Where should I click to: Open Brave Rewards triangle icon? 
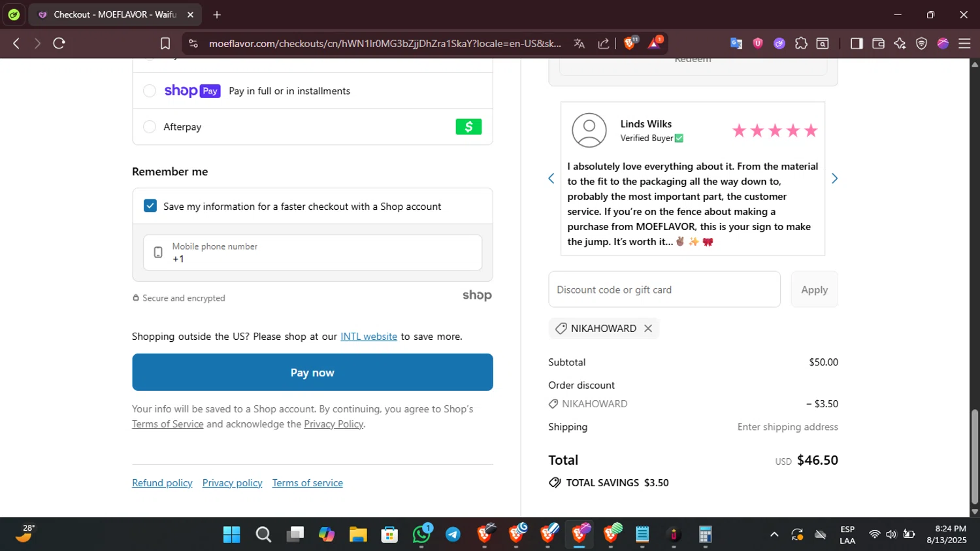coord(655,43)
